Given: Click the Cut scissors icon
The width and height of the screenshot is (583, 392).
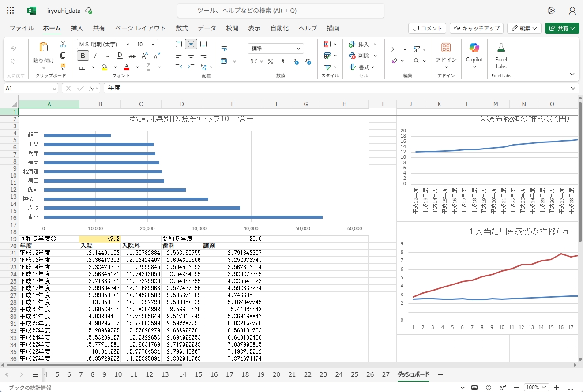Looking at the screenshot, I should [x=63, y=44].
